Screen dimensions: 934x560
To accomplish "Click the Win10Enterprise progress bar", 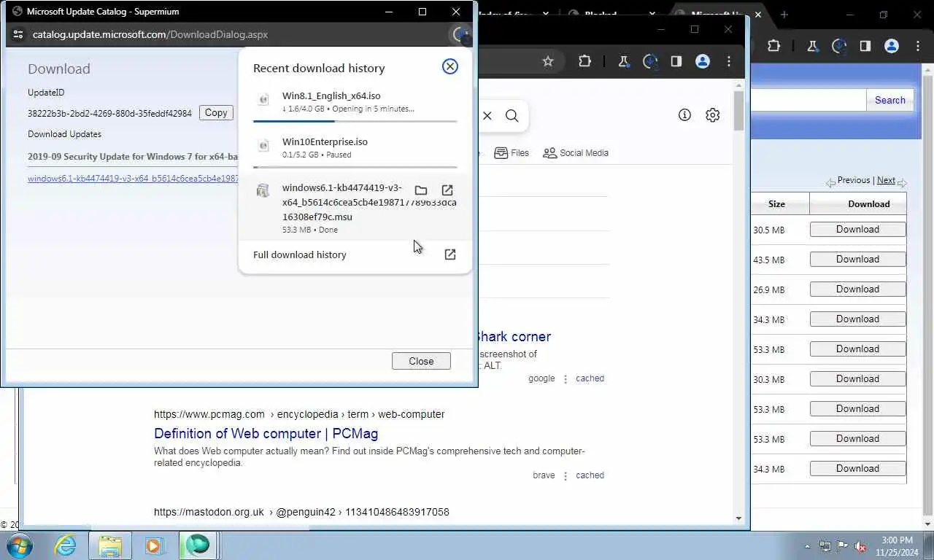I will point(355,167).
